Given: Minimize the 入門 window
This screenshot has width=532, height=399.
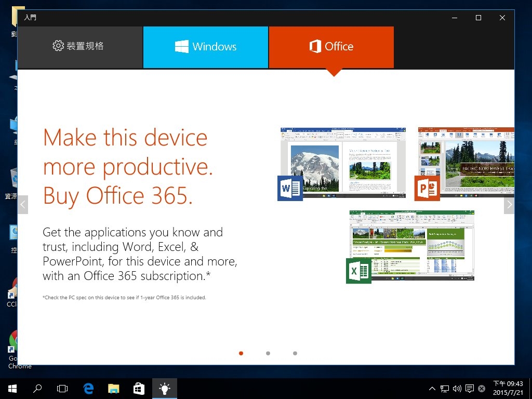Looking at the screenshot, I should pos(455,18).
